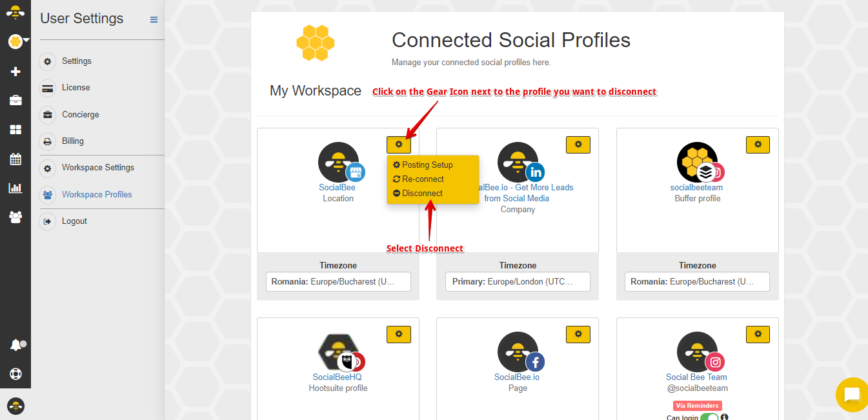
Task: Open the Romania timezone dropdown on the SocialBee Location card
Action: point(338,282)
